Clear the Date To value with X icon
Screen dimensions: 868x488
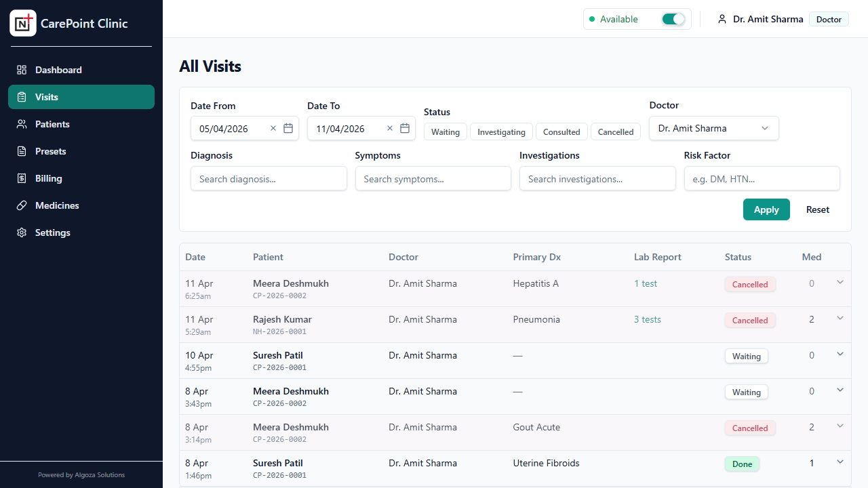390,128
